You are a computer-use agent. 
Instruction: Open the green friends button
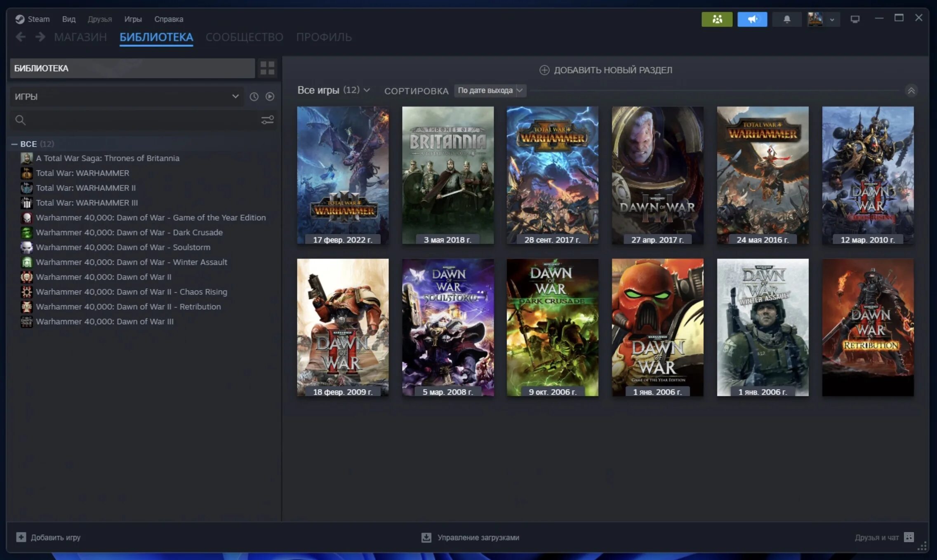pyautogui.click(x=717, y=19)
